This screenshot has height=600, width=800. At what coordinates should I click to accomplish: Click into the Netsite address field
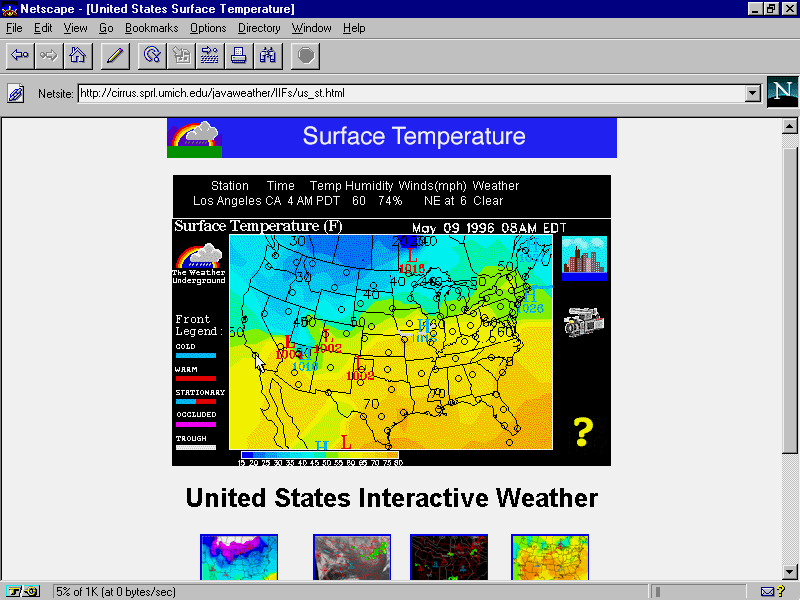click(x=410, y=94)
